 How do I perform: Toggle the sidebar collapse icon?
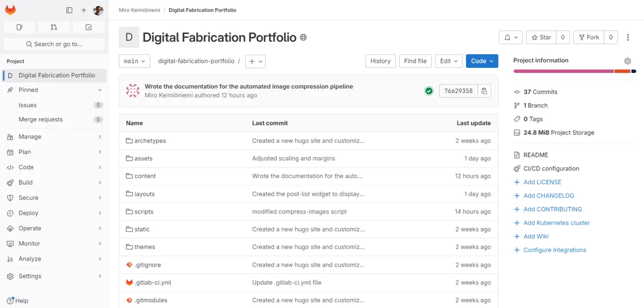69,10
